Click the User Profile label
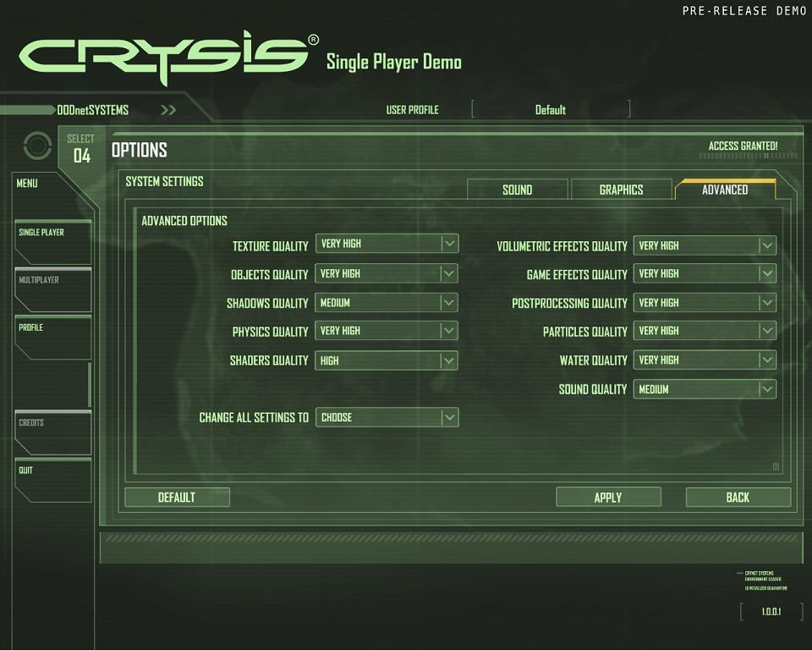 tap(412, 110)
